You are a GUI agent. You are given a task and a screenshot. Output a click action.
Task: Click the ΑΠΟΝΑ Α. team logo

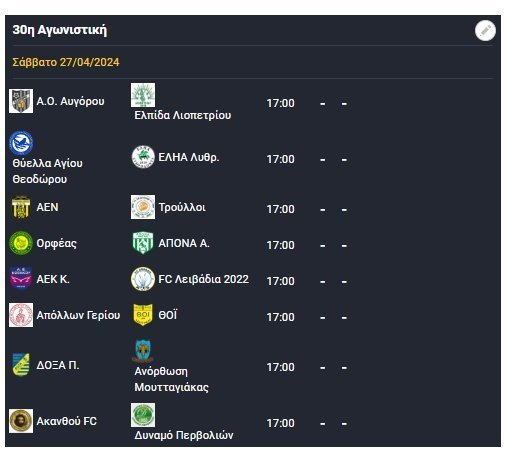(x=143, y=243)
